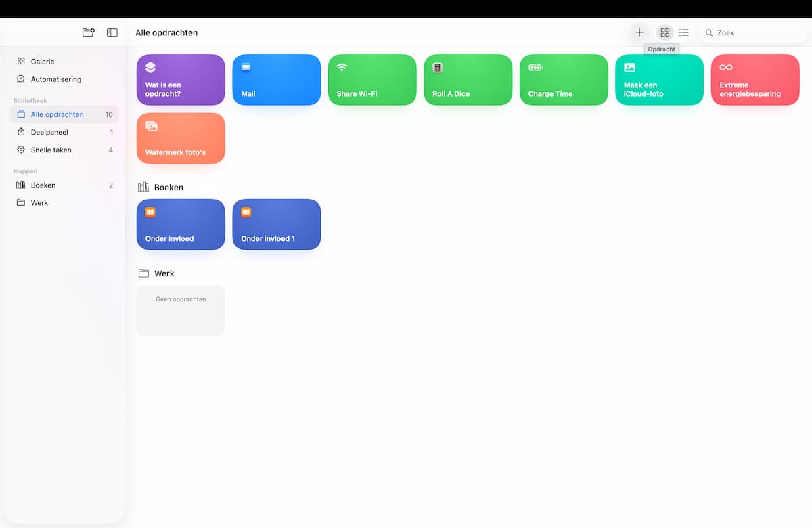Click the photo icon on Maak een iCloud-foto
812x528 pixels.
coord(629,68)
